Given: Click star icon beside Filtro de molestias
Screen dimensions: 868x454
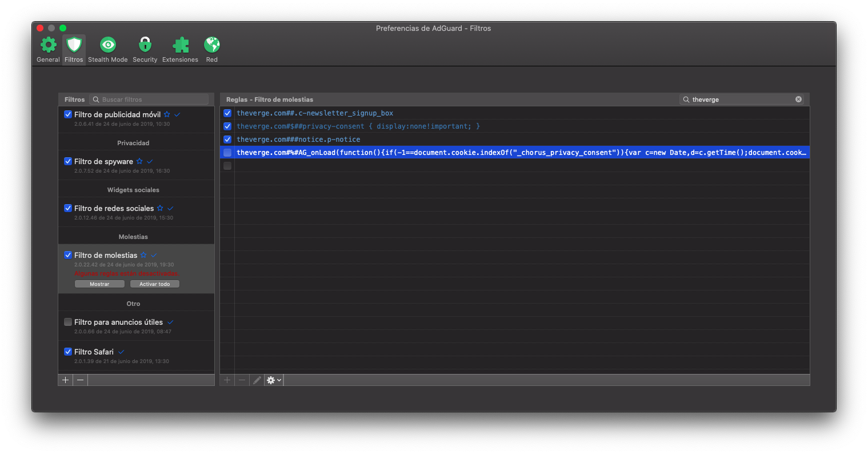Looking at the screenshot, I should point(143,255).
